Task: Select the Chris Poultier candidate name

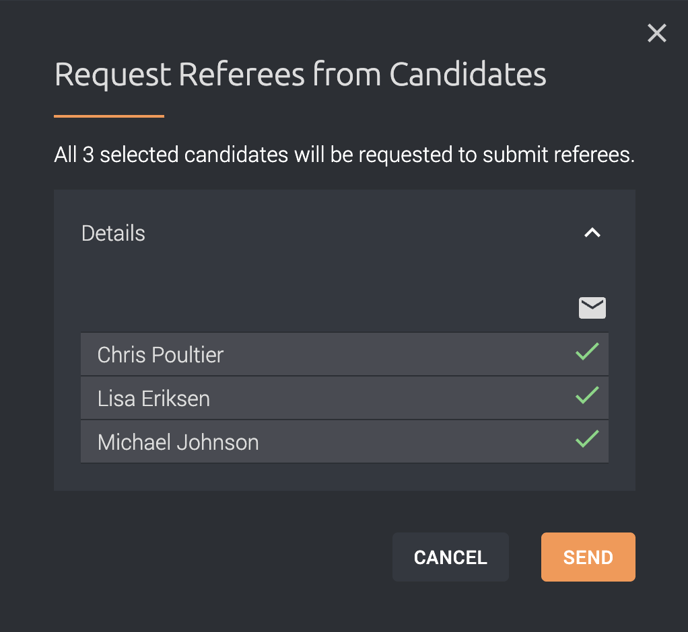Action: tap(160, 354)
